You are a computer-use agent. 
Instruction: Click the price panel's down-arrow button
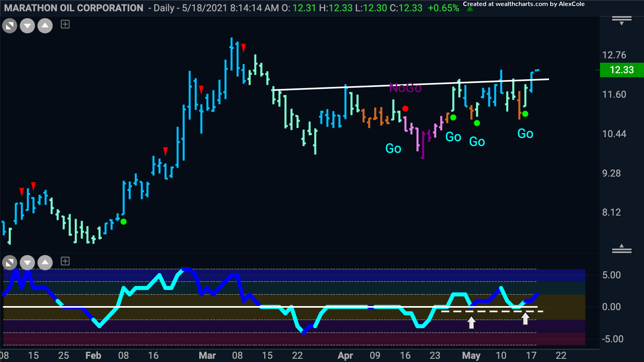[27, 26]
